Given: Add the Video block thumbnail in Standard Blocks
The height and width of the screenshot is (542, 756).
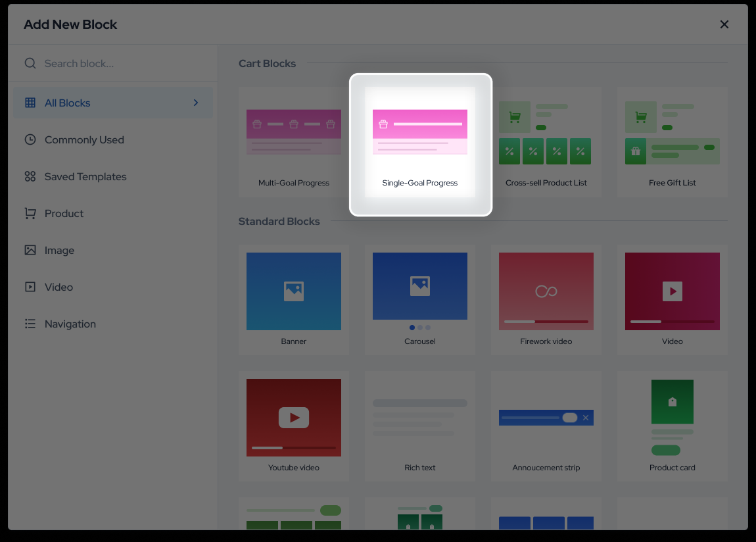Looking at the screenshot, I should (x=672, y=291).
